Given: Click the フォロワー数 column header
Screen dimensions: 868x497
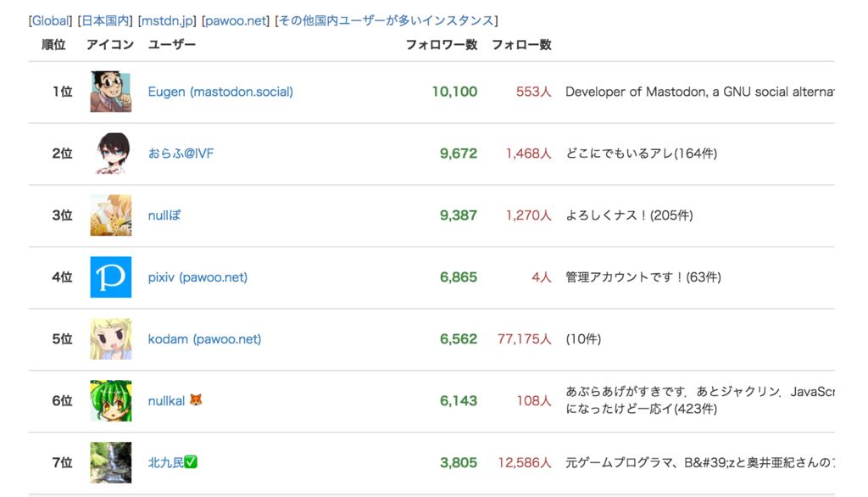Looking at the screenshot, I should tap(441, 45).
